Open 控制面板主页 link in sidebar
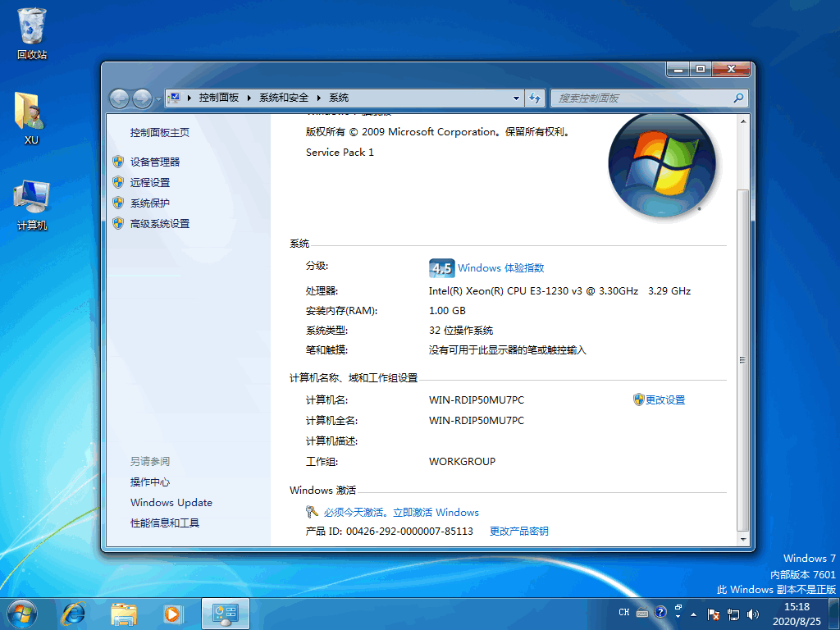The height and width of the screenshot is (630, 840). point(160,132)
